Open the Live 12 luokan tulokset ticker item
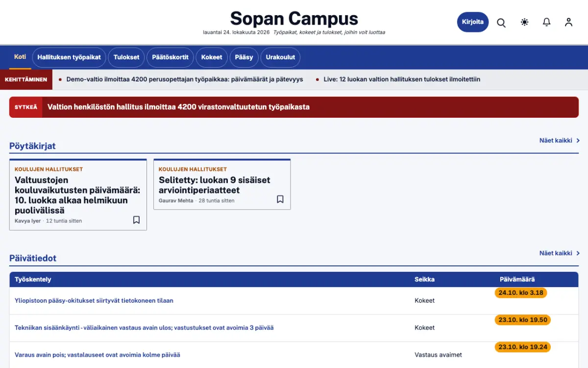The height and width of the screenshot is (368, 588). tap(402, 79)
